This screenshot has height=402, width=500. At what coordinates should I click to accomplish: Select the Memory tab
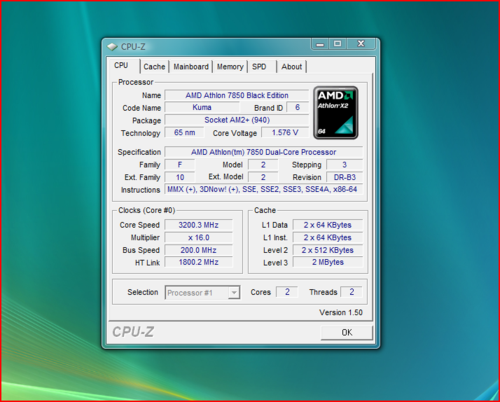(x=230, y=67)
